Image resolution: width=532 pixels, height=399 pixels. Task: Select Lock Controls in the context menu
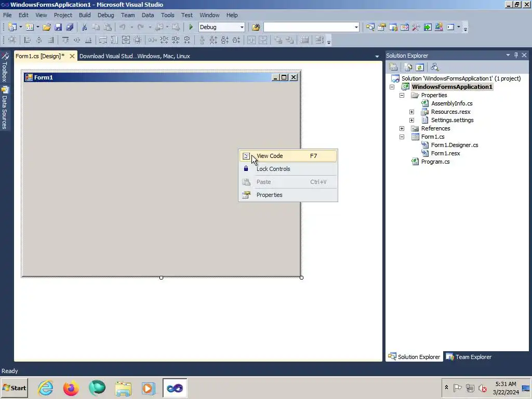coord(288,169)
